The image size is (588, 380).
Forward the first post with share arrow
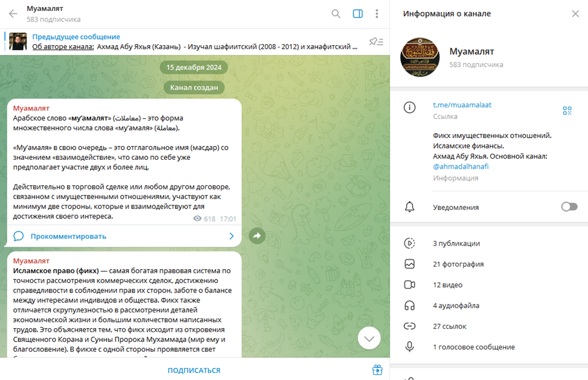(257, 236)
